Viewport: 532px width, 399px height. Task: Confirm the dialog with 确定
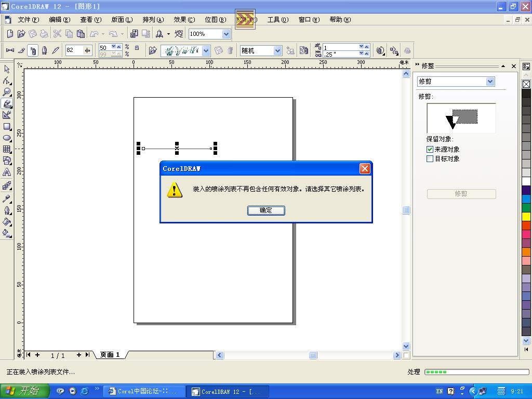pos(266,210)
